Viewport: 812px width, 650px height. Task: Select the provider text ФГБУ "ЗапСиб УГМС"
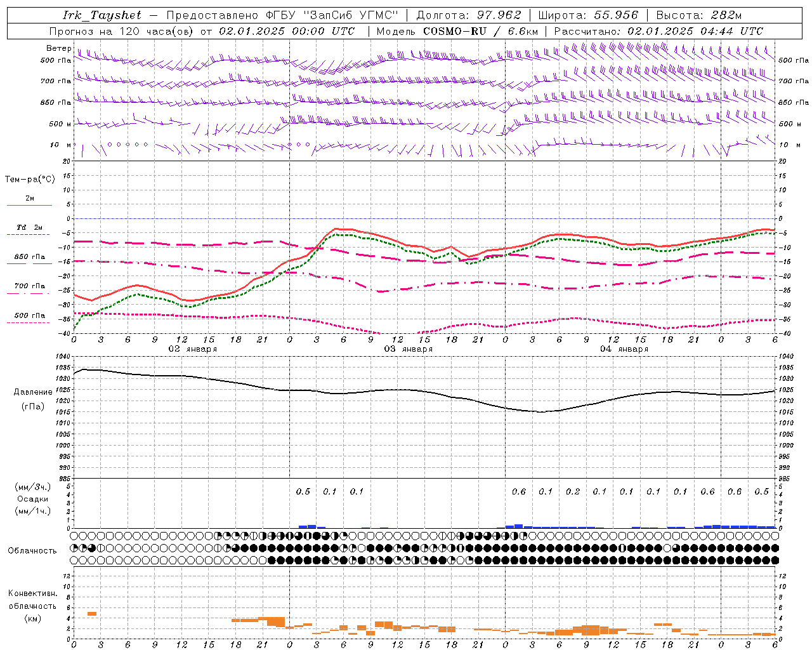[x=332, y=15]
